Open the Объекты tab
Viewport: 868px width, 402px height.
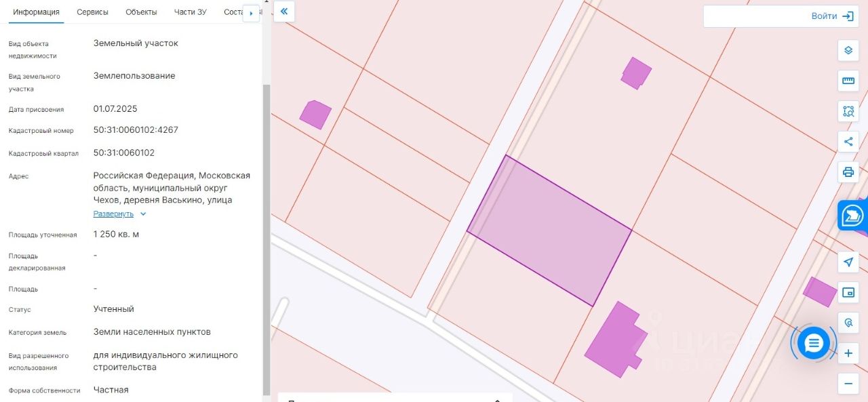pos(141,12)
